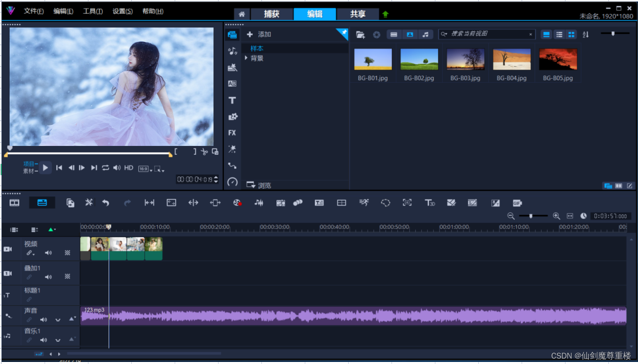Open the motion tracking runner icon
The height and width of the screenshot is (364, 638).
pos(364,203)
